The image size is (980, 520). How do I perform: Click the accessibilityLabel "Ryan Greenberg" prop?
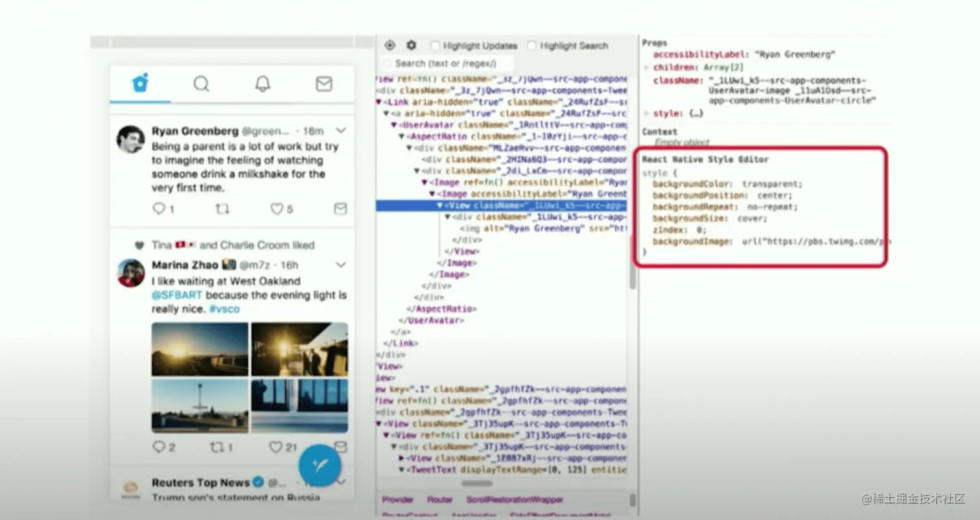point(744,55)
